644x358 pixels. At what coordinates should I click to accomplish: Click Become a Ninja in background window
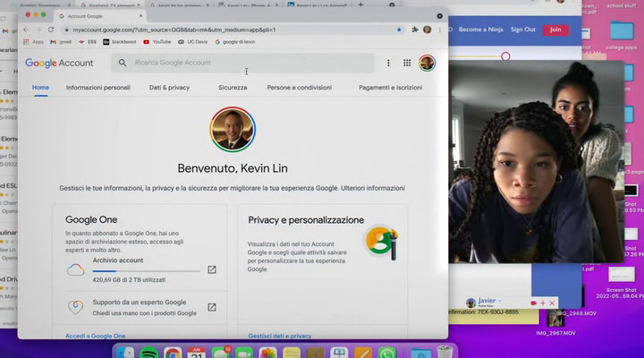480,30
